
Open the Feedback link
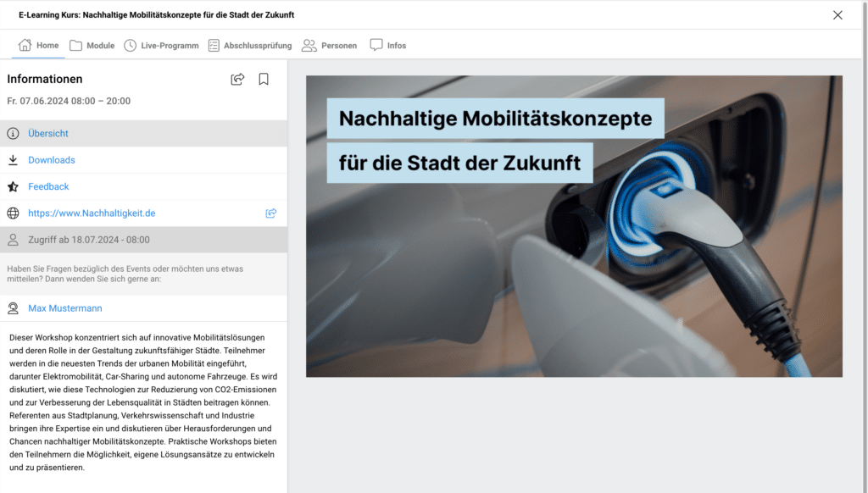click(x=48, y=186)
